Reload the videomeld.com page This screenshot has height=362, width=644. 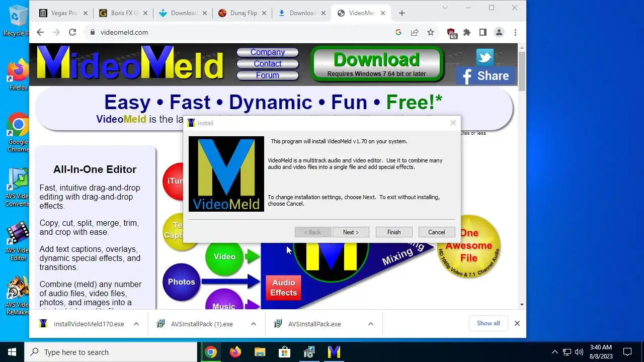(x=72, y=32)
